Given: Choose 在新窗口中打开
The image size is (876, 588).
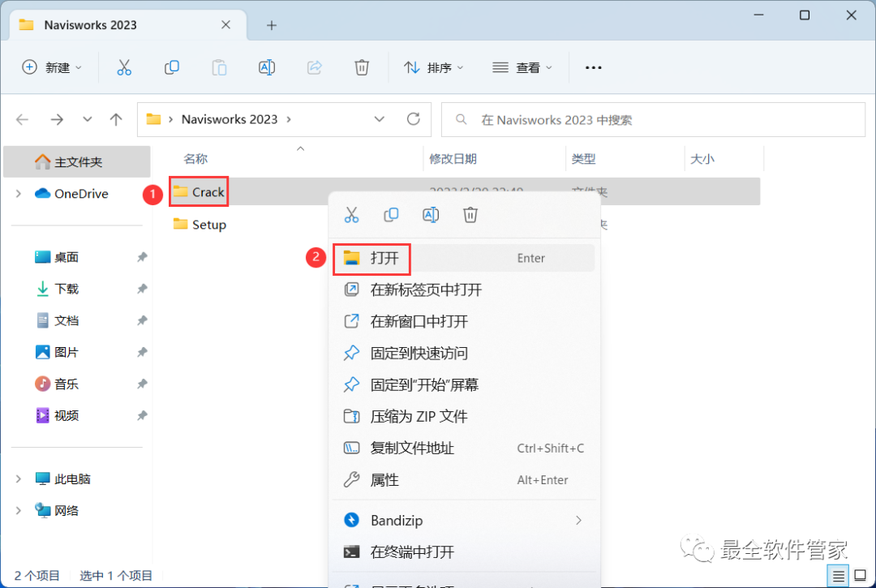Looking at the screenshot, I should (x=464, y=322).
